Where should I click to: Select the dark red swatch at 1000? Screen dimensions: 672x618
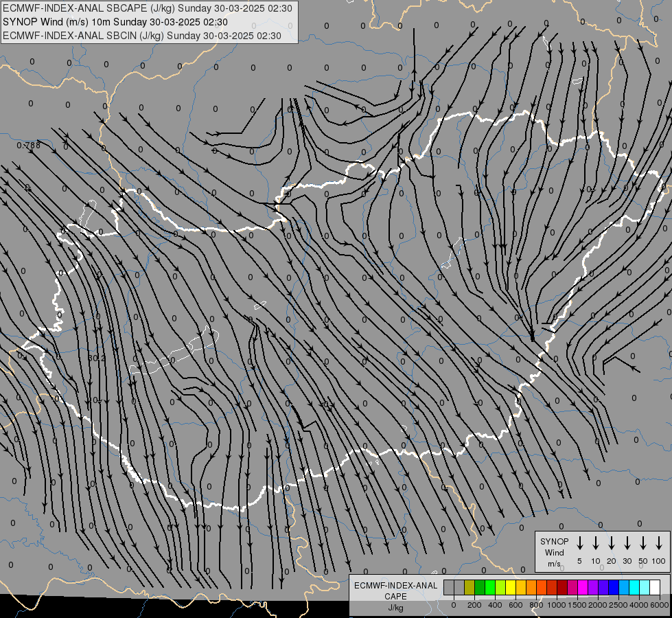(x=562, y=587)
